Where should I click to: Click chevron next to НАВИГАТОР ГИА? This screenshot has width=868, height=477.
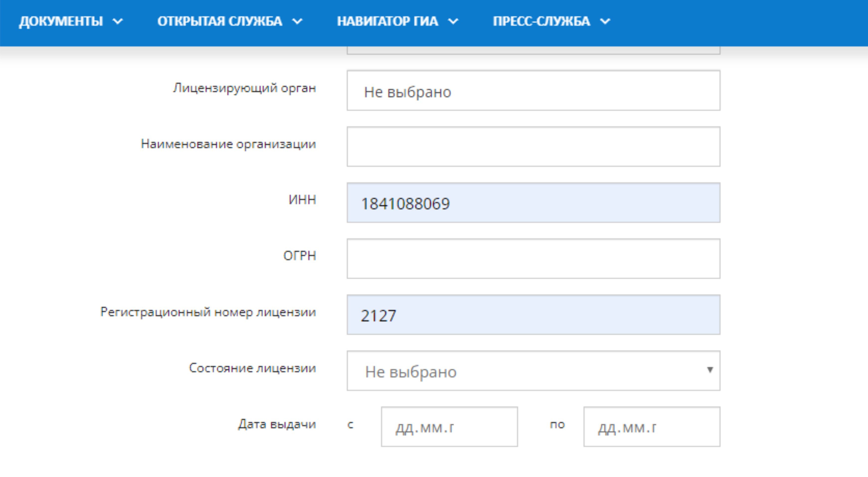click(453, 22)
